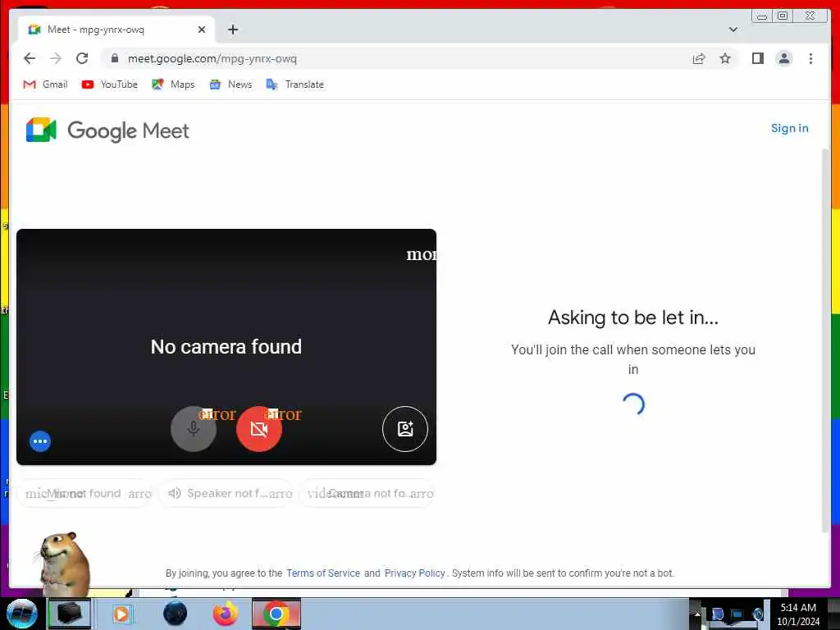This screenshot has width=840, height=630.
Task: Toggle the microphone button in preview
Action: point(194,428)
